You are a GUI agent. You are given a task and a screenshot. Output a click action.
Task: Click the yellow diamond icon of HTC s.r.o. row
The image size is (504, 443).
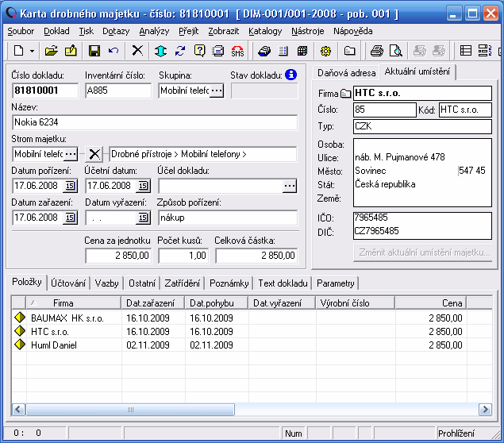click(x=20, y=331)
